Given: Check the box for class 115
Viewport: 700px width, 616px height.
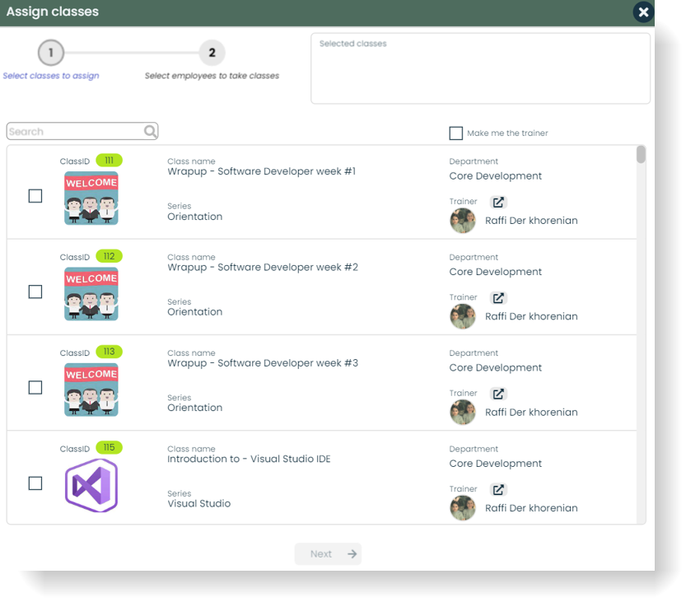Looking at the screenshot, I should (35, 483).
